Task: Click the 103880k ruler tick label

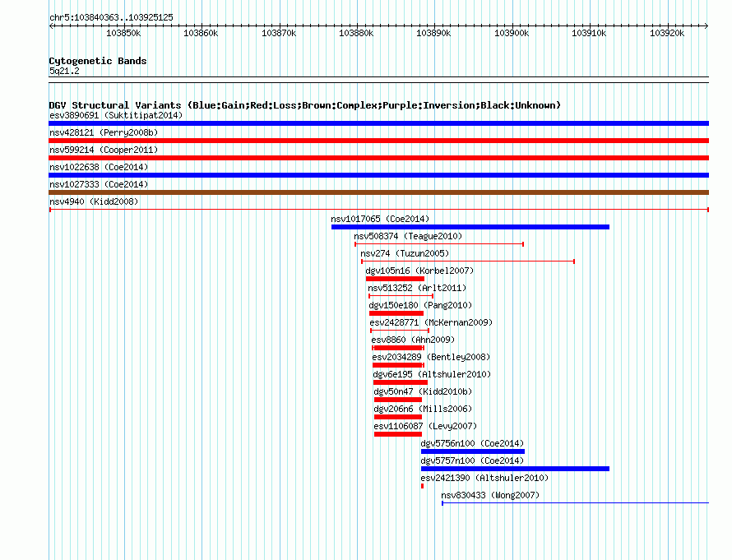Action: (x=357, y=33)
